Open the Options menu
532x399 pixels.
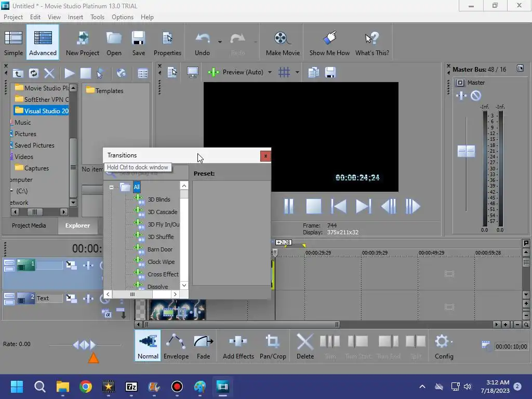[x=123, y=17]
